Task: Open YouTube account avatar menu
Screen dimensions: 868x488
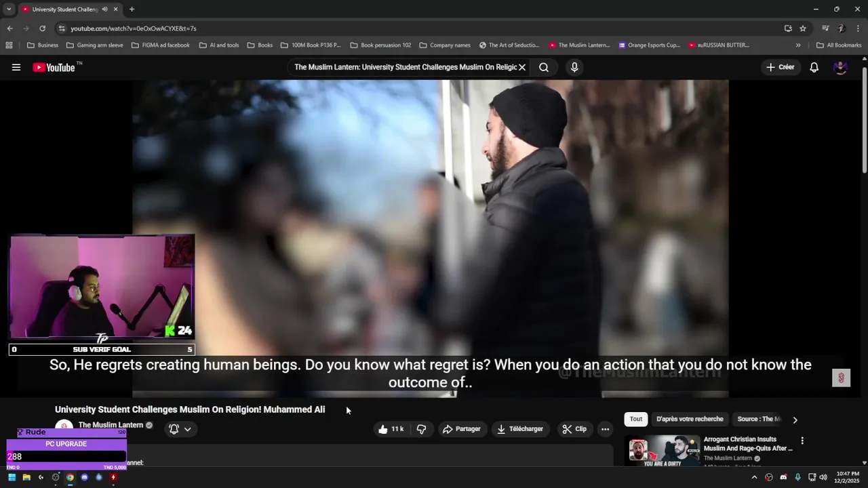Action: coord(840,67)
